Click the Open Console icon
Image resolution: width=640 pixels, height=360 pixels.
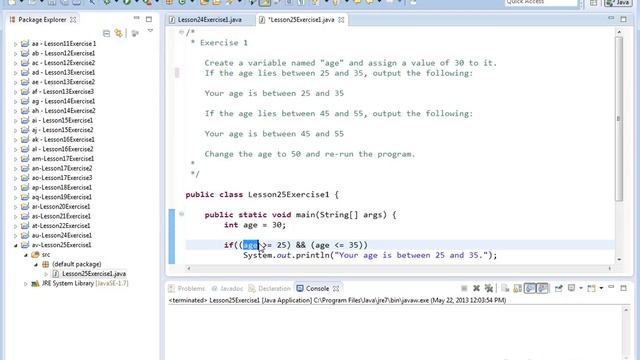[591, 289]
